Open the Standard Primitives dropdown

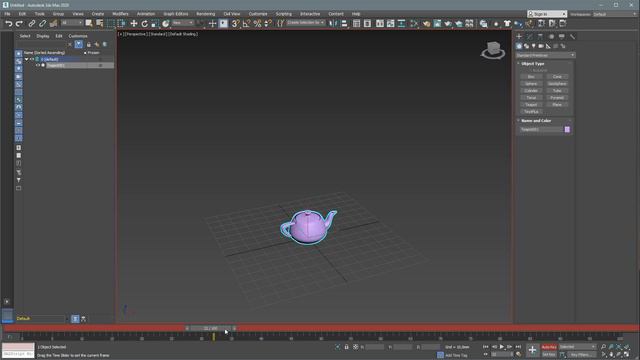(546, 55)
